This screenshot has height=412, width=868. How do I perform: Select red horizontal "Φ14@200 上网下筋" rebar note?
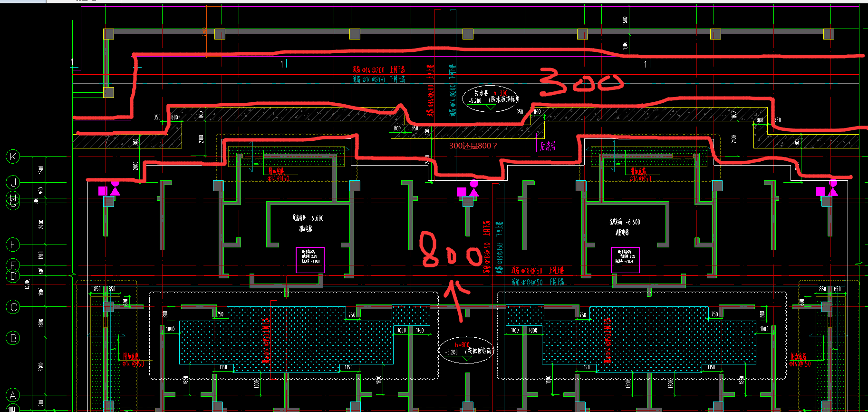[378, 70]
